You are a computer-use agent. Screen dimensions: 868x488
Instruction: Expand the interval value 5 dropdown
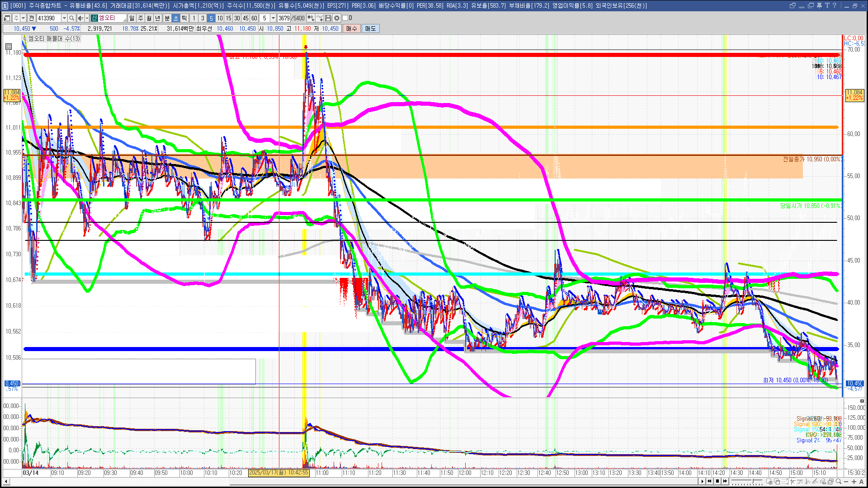(x=273, y=18)
